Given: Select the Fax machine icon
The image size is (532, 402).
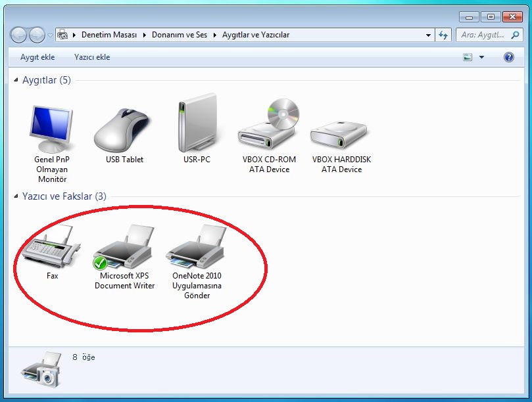Looking at the screenshot, I should [x=51, y=246].
